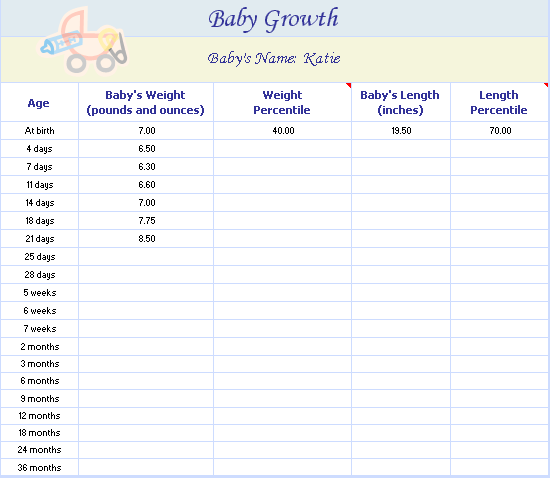Click the baby carriage clipart image
The width and height of the screenshot is (550, 478).
pos(83,41)
